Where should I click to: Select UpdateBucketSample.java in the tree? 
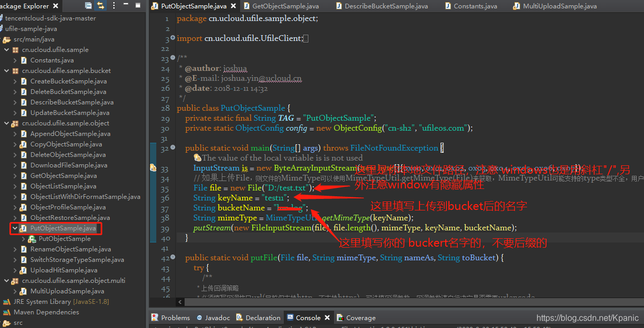click(70, 113)
